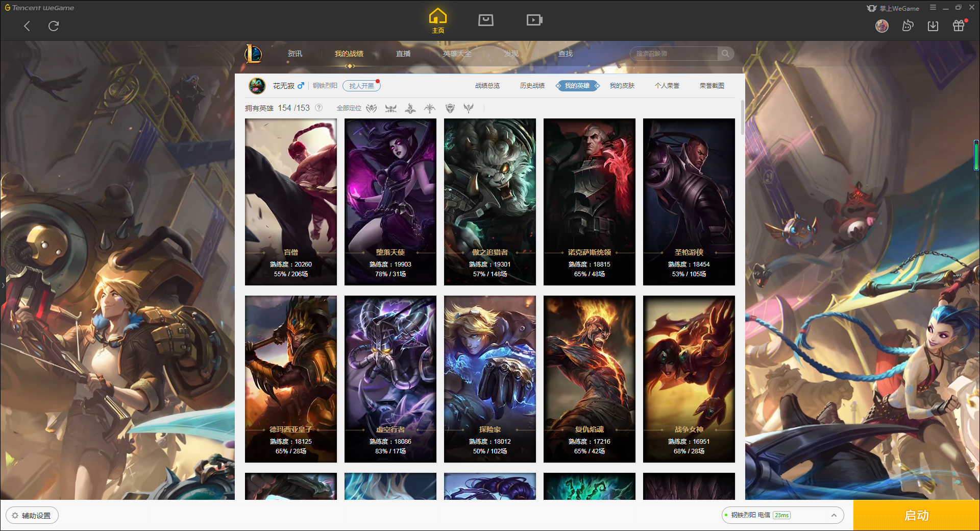Open 掌上WeGame mobile app link
Screen dimensions: 980x531
tap(893, 8)
